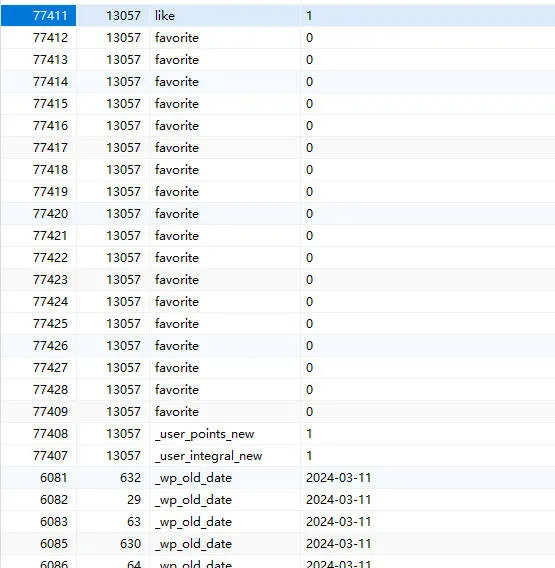Click the ID cell 77427
555x568 pixels.
[x=38, y=368]
